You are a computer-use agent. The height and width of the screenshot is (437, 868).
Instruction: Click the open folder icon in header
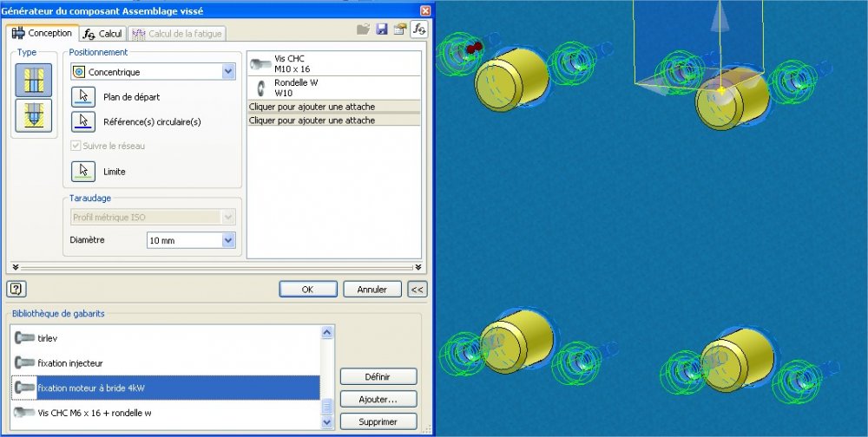coord(363,29)
